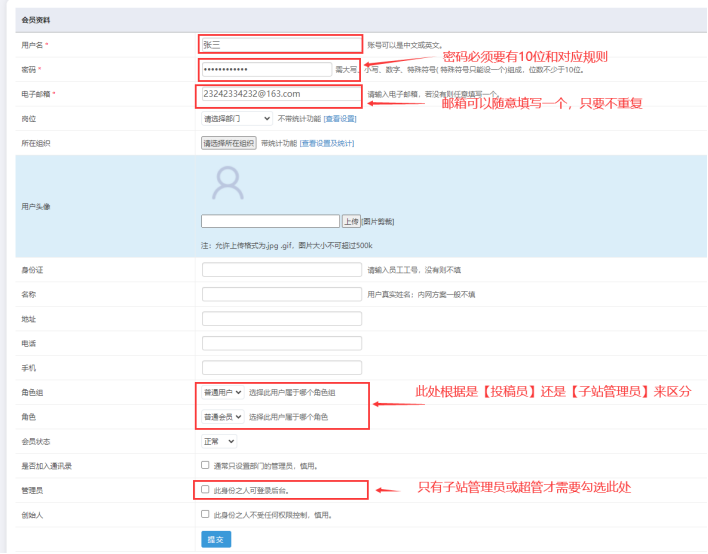Open the 角色 普通会员 dropdown
The height and width of the screenshot is (554, 708).
[223, 416]
